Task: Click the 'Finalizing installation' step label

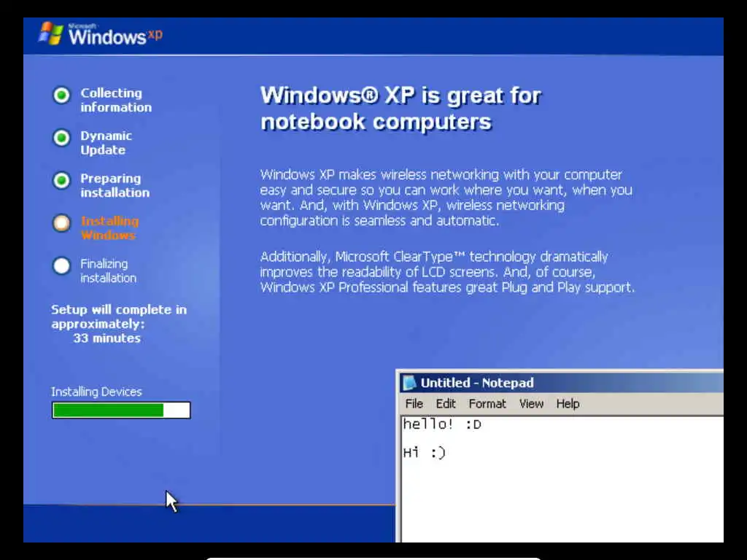Action: tap(108, 271)
